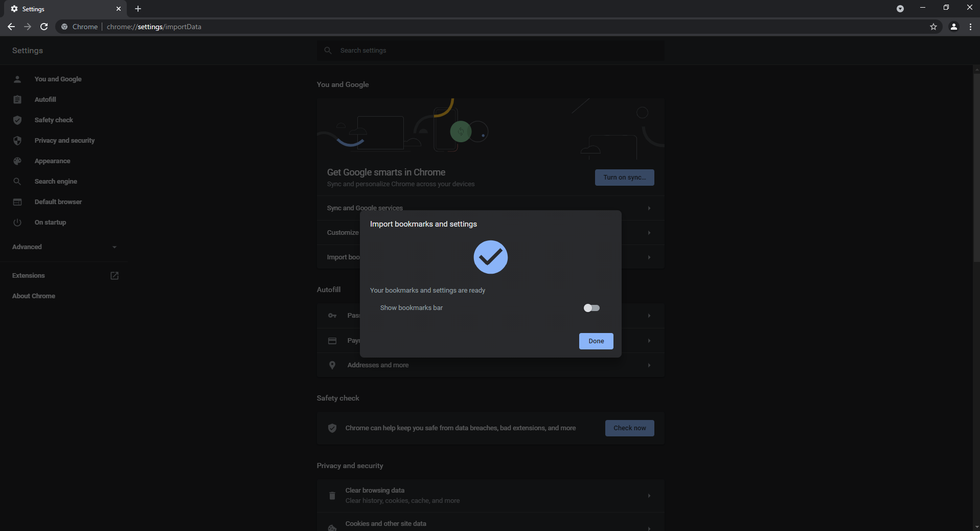
Task: Select On startup in the sidebar
Action: 50,223
